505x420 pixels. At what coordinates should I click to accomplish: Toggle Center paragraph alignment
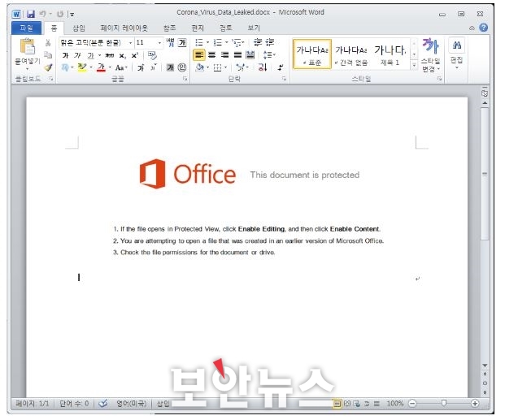pyautogui.click(x=211, y=55)
